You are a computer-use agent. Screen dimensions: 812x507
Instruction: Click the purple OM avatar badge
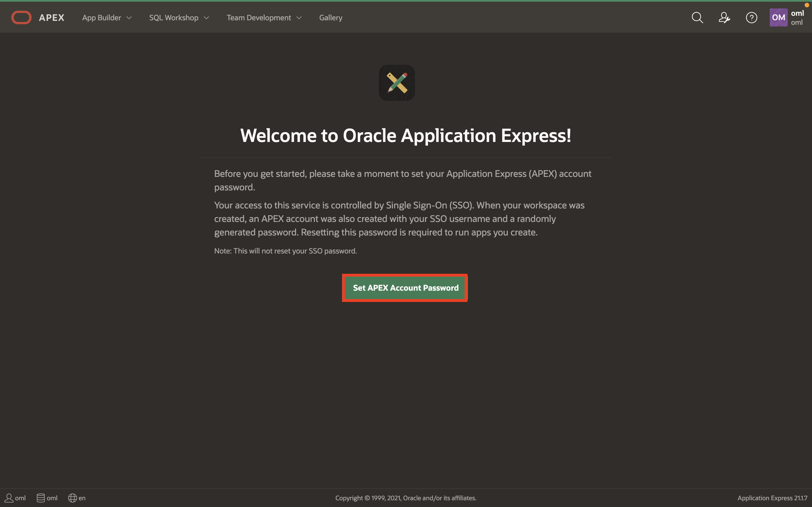coord(778,17)
